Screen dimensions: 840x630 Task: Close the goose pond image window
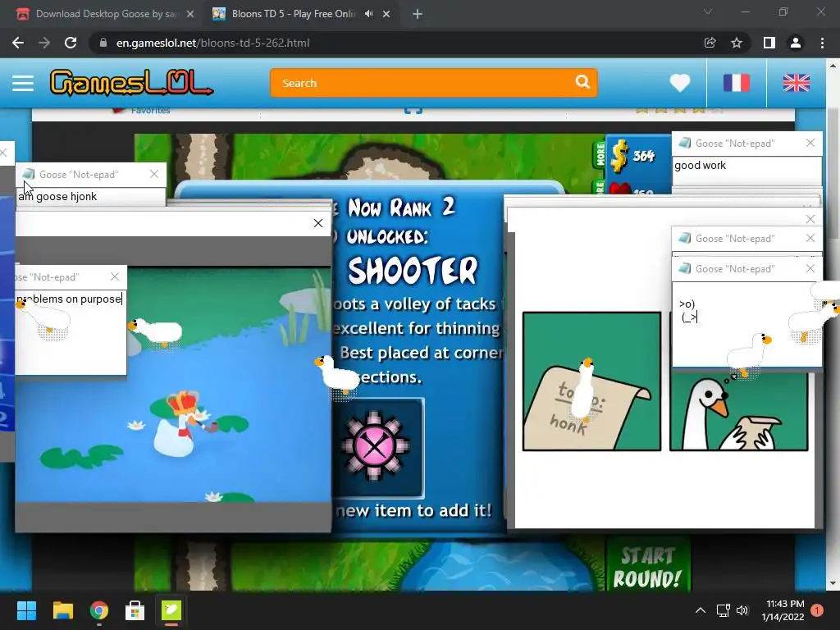[x=318, y=223]
